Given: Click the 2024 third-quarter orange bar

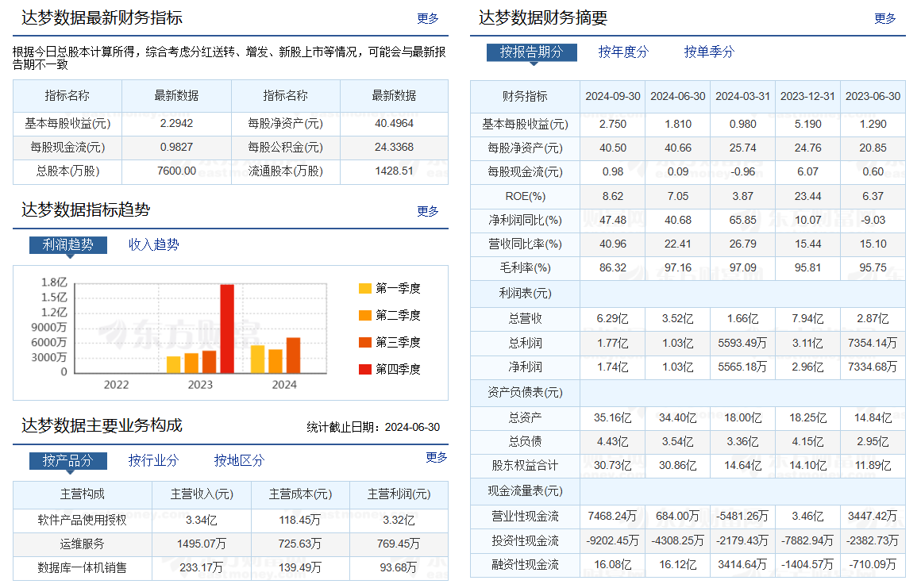Looking at the screenshot, I should click(294, 355).
